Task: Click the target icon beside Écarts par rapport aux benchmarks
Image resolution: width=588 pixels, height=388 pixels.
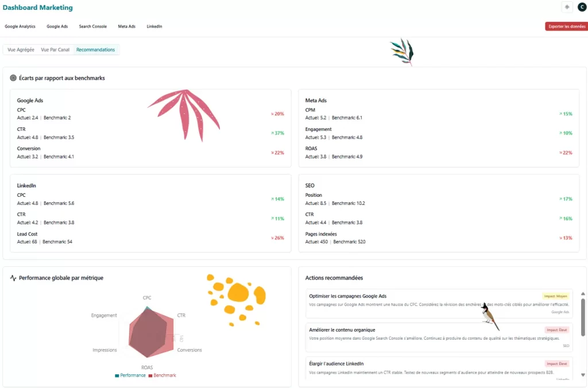Action: (x=13, y=78)
